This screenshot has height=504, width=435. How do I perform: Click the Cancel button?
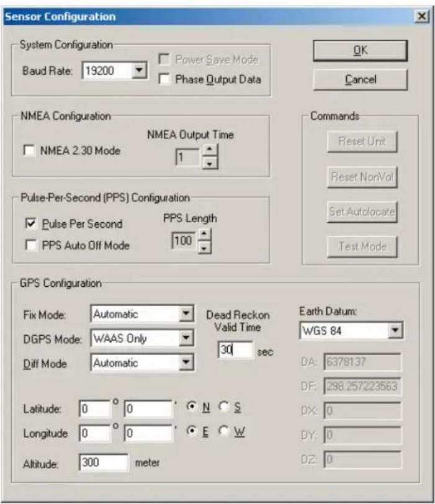(x=360, y=79)
